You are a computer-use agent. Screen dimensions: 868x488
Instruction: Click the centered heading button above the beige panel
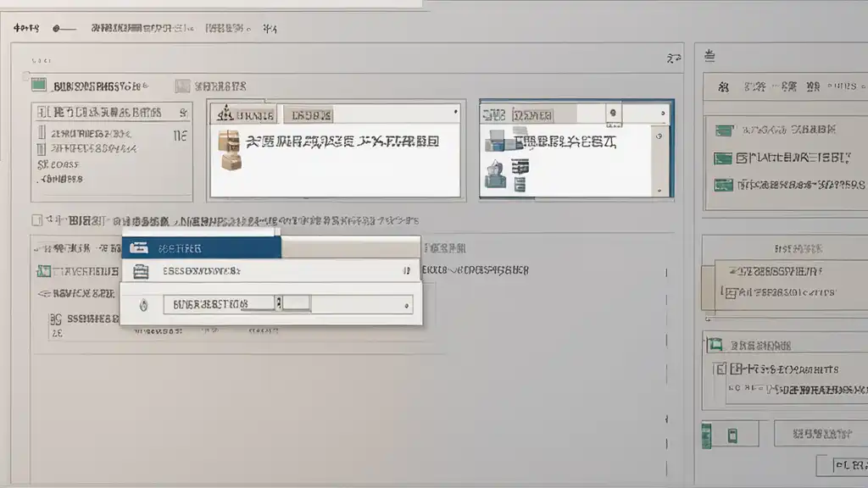click(x=798, y=249)
